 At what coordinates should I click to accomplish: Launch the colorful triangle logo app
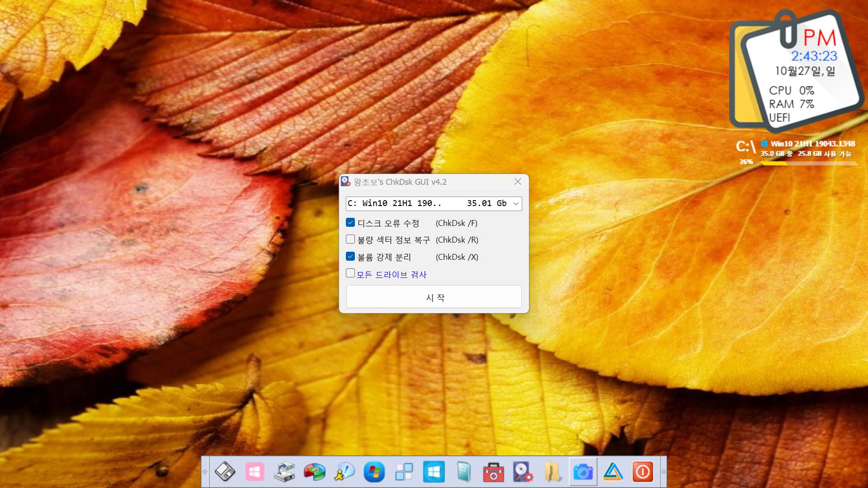pyautogui.click(x=613, y=472)
